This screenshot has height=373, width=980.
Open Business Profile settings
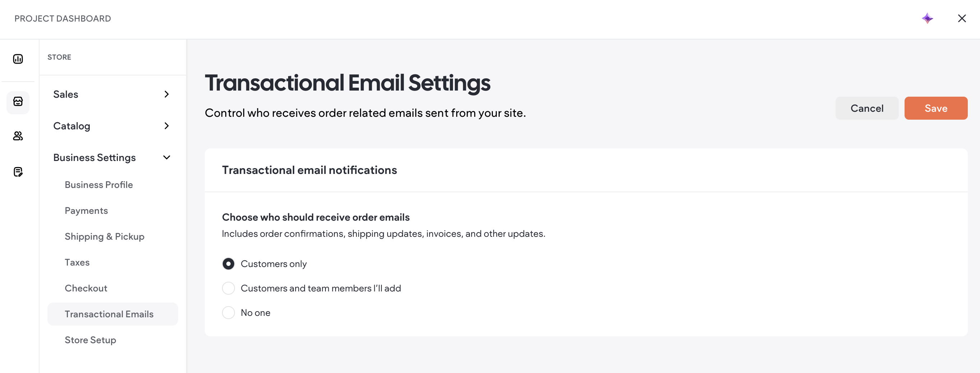98,185
